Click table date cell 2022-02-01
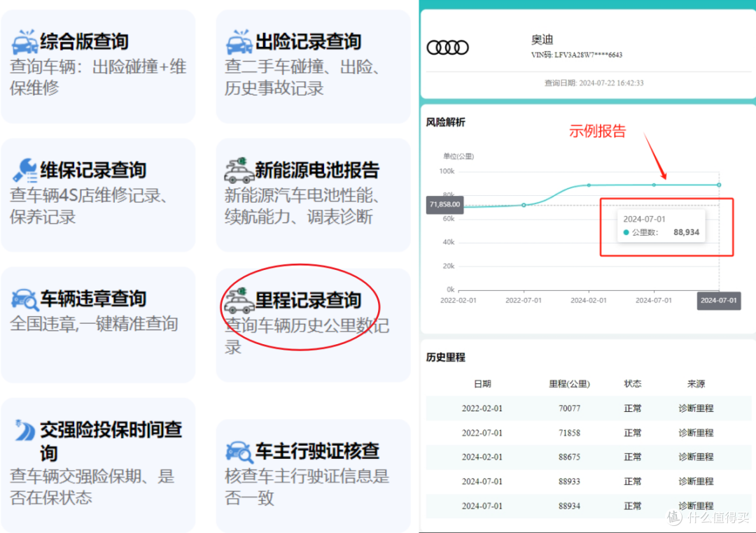This screenshot has height=533, width=756. [x=482, y=408]
